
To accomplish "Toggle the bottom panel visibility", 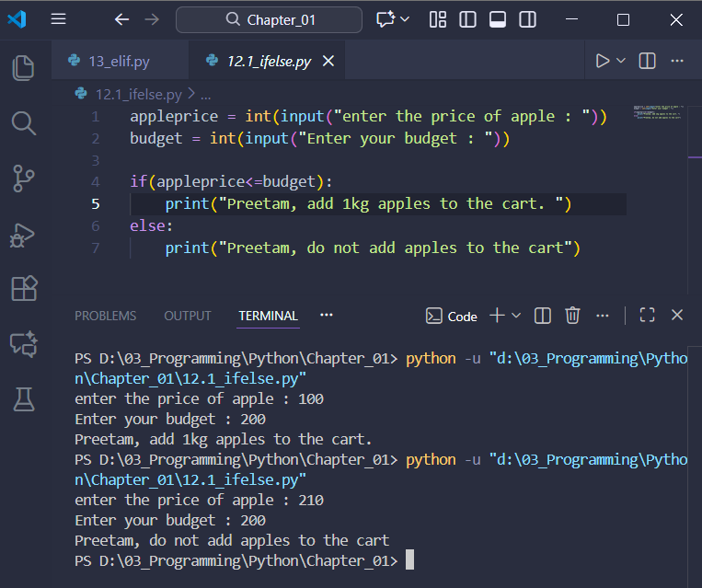I will [498, 19].
